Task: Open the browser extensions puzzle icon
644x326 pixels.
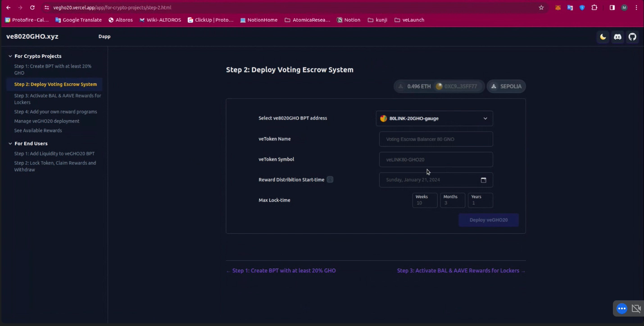Action: pos(594,8)
